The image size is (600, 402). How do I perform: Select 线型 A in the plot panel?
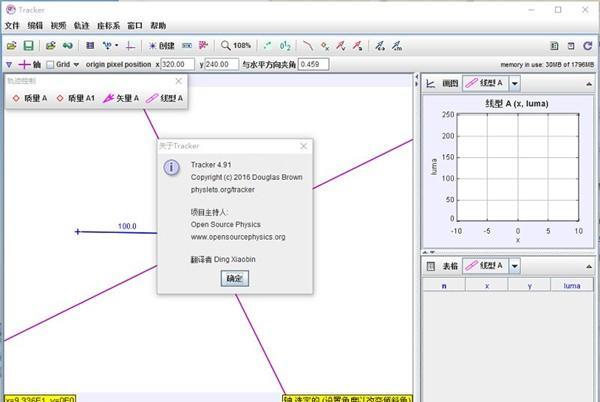click(485, 83)
